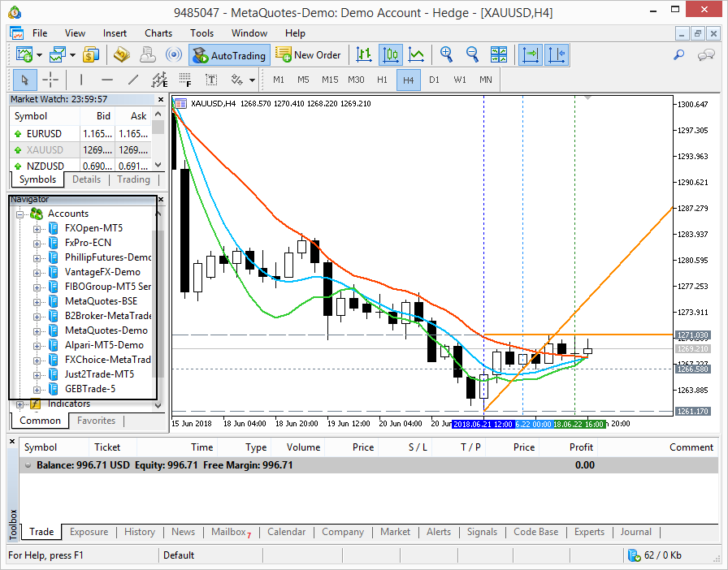Switch chart to bar chart icon

pos(364,55)
